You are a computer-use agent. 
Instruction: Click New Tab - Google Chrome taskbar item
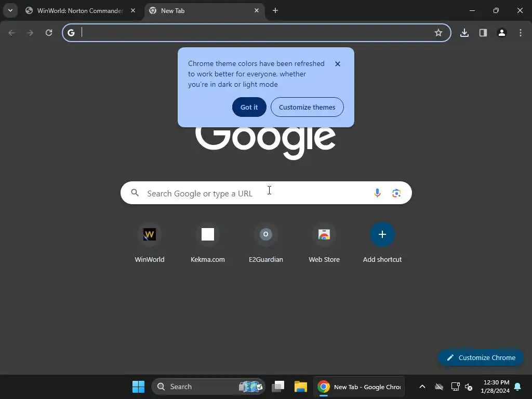pyautogui.click(x=359, y=387)
